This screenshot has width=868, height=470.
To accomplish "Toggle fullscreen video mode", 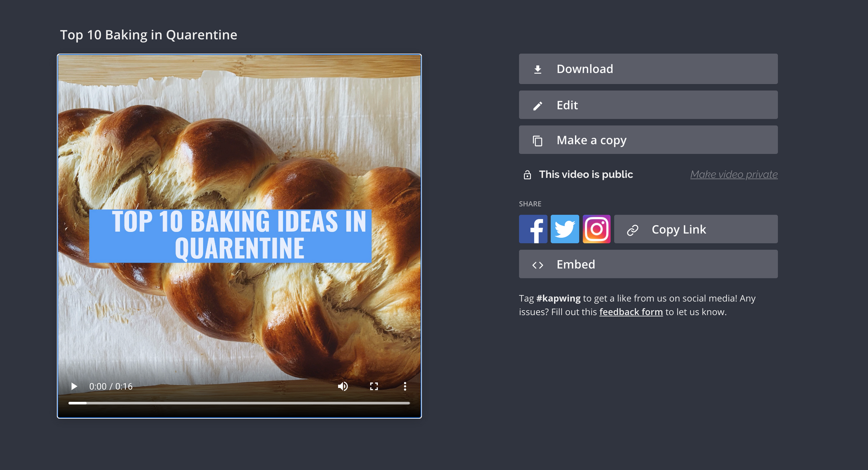I will click(374, 386).
